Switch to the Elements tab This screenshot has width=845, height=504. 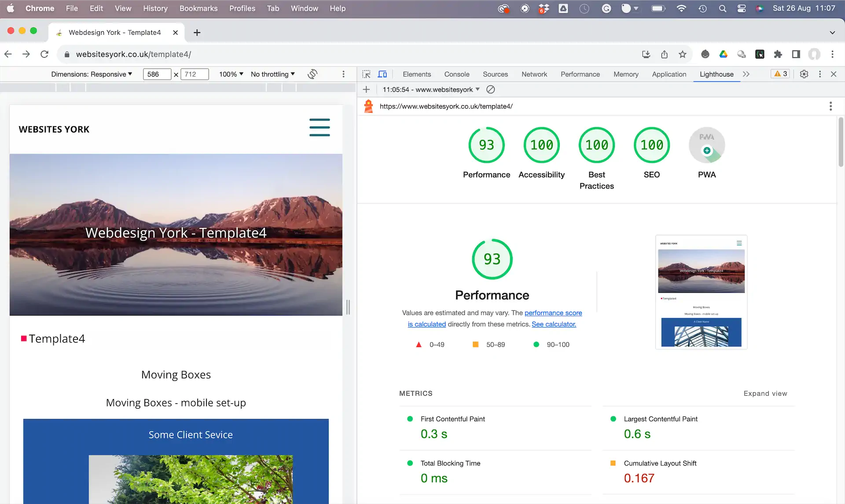(x=416, y=74)
